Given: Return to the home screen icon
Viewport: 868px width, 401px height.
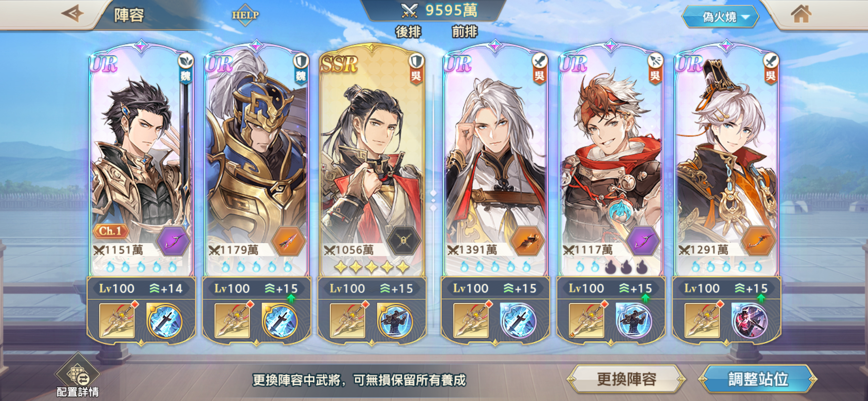Looking at the screenshot, I should tap(801, 14).
